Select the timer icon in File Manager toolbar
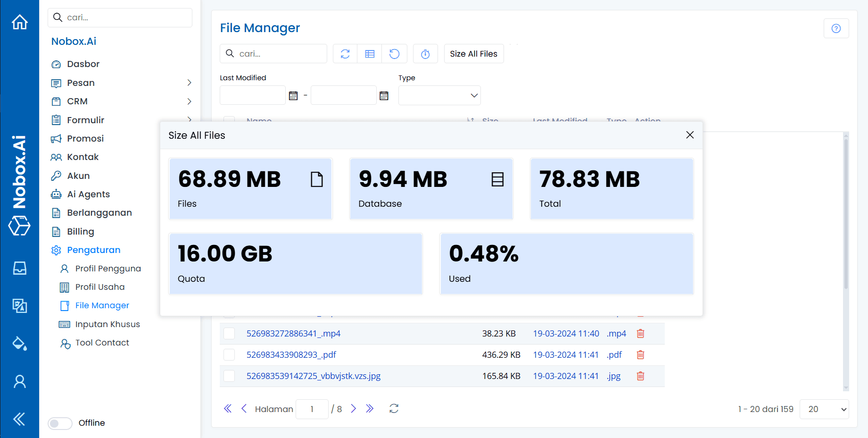The height and width of the screenshot is (438, 868). 425,53
